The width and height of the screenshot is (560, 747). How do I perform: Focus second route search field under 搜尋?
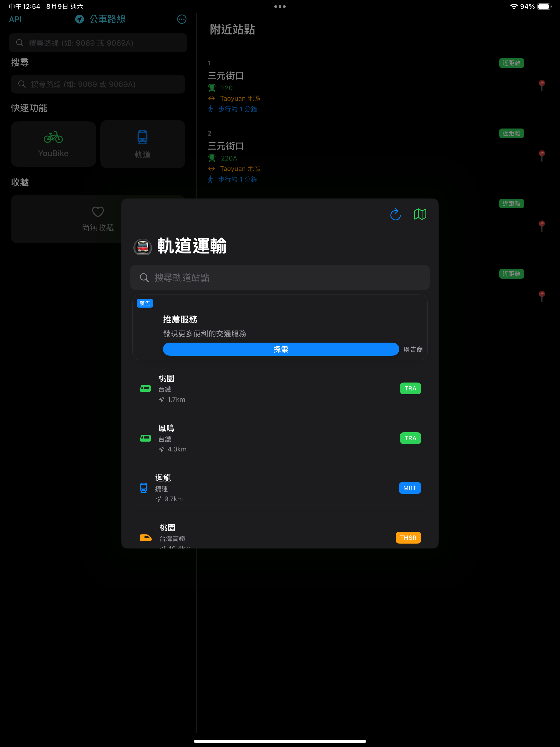click(x=98, y=84)
